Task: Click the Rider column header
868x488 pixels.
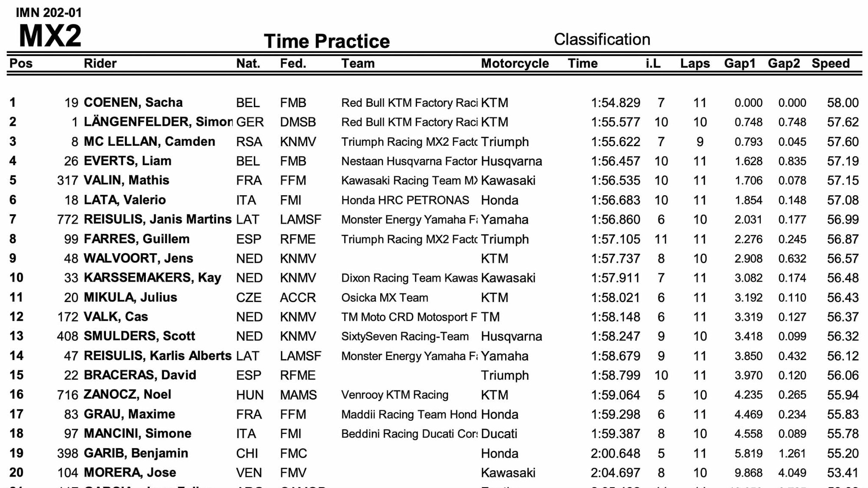Action: [100, 63]
